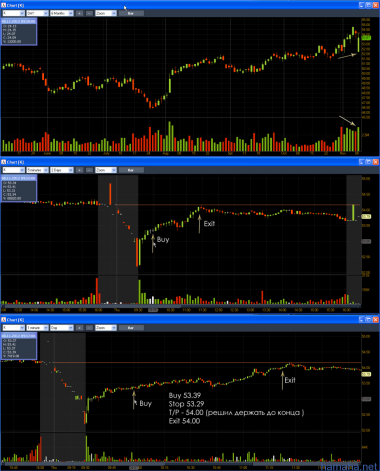Expand Daily timeframe dropdown in top chart

click(38, 13)
